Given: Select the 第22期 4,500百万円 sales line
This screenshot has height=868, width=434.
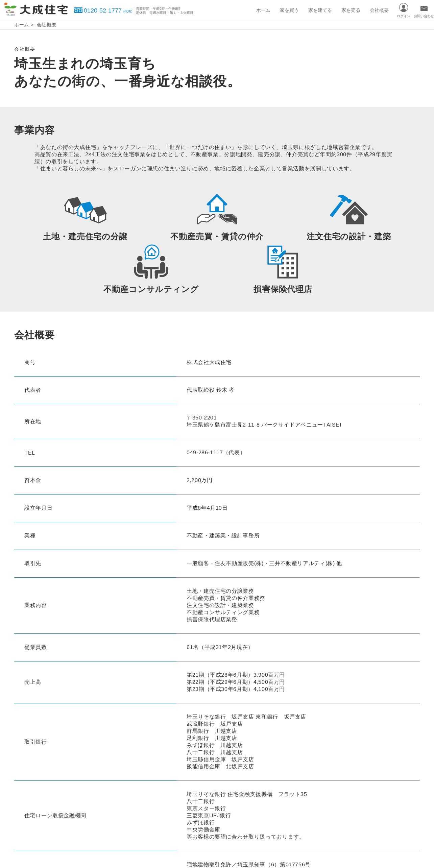Looking at the screenshot, I should tap(236, 682).
